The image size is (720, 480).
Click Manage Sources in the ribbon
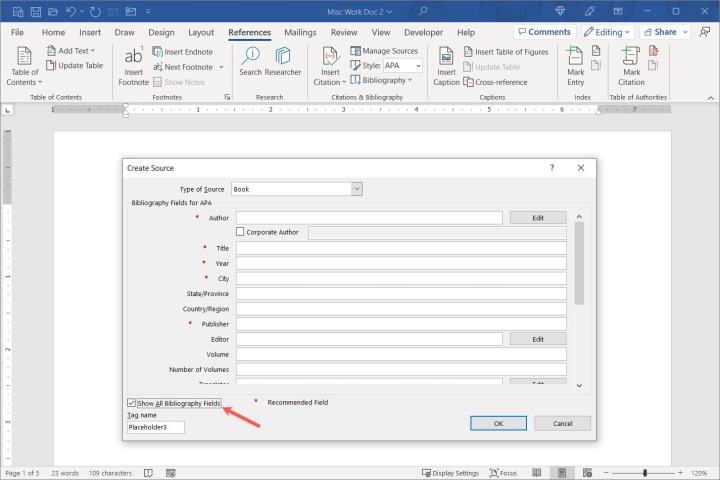click(384, 51)
